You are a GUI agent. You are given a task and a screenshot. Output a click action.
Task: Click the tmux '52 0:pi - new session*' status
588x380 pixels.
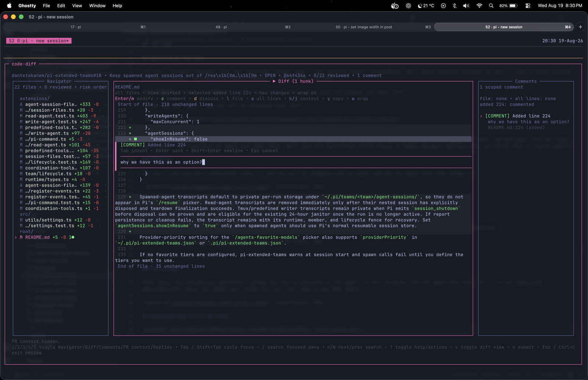point(39,41)
